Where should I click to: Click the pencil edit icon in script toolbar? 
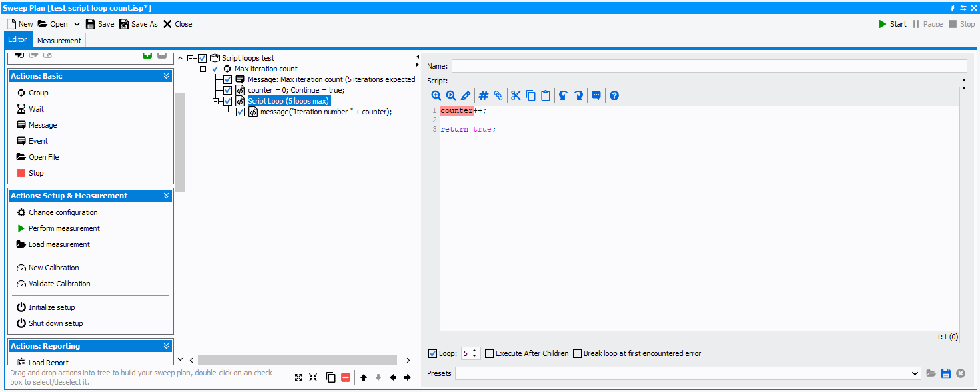(x=466, y=95)
